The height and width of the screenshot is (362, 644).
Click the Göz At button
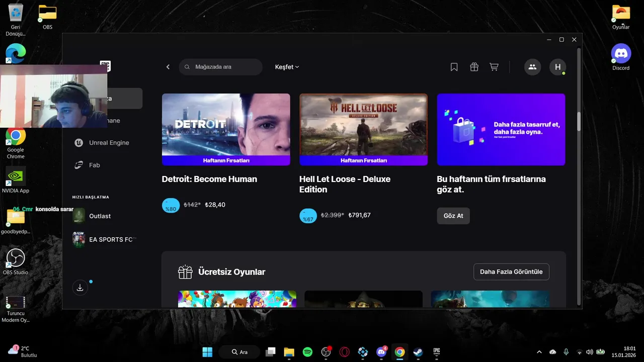point(453,216)
